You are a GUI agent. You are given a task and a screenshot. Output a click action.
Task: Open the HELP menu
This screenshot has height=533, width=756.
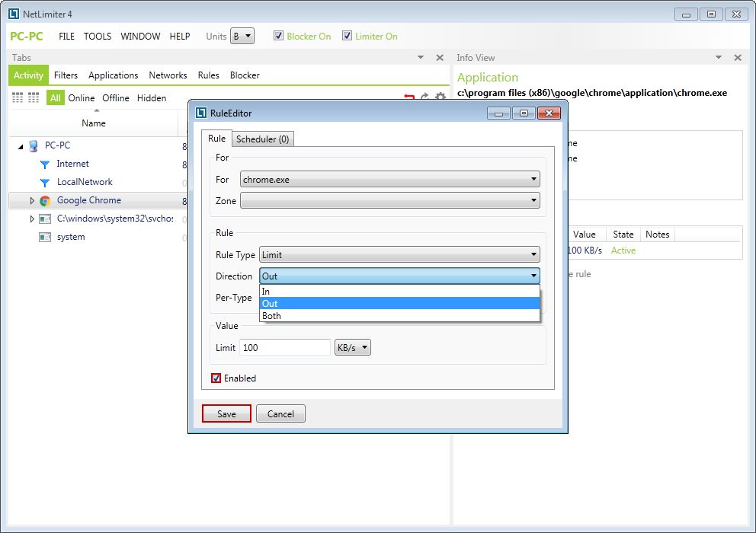(x=179, y=36)
